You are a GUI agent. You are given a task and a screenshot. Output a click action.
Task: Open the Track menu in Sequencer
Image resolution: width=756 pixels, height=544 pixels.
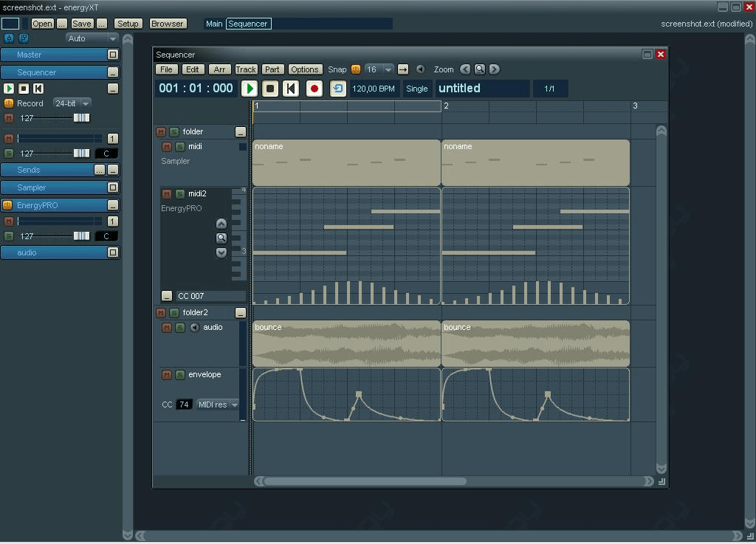(x=246, y=69)
